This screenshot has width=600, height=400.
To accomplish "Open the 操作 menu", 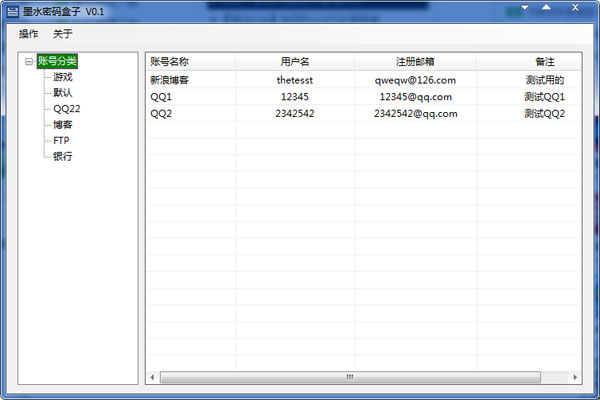I will (x=28, y=34).
